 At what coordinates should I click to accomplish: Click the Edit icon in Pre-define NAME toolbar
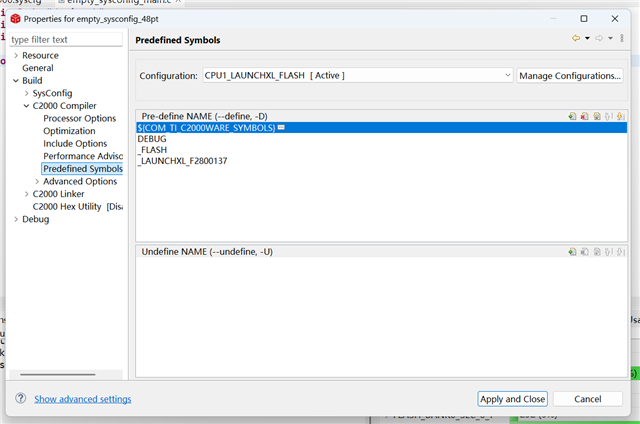pyautogui.click(x=596, y=116)
